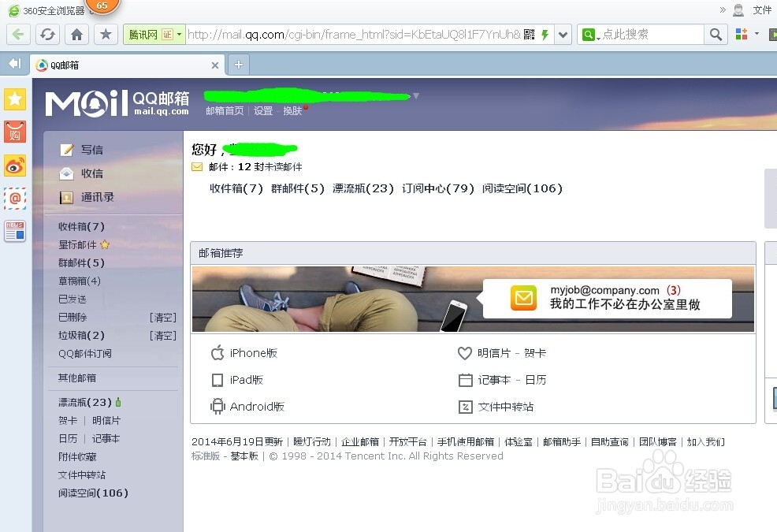Open 文件中转站 in left sidebar
Viewport: 777px width, 532px height.
[x=82, y=475]
